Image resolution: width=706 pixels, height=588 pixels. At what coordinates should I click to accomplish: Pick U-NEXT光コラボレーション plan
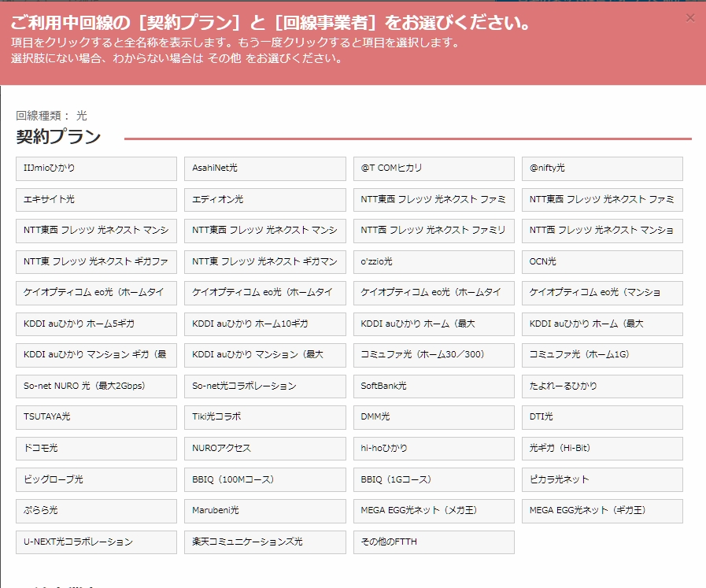pos(96,542)
